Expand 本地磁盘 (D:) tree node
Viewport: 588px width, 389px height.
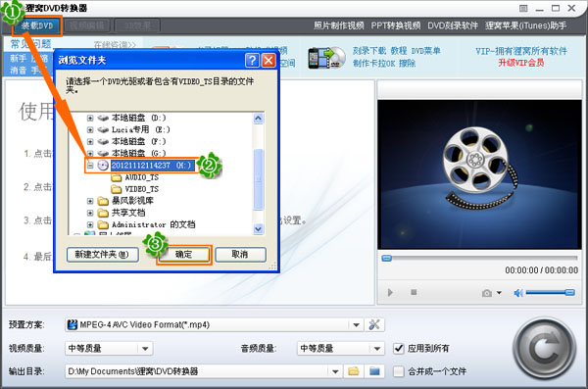click(90, 118)
